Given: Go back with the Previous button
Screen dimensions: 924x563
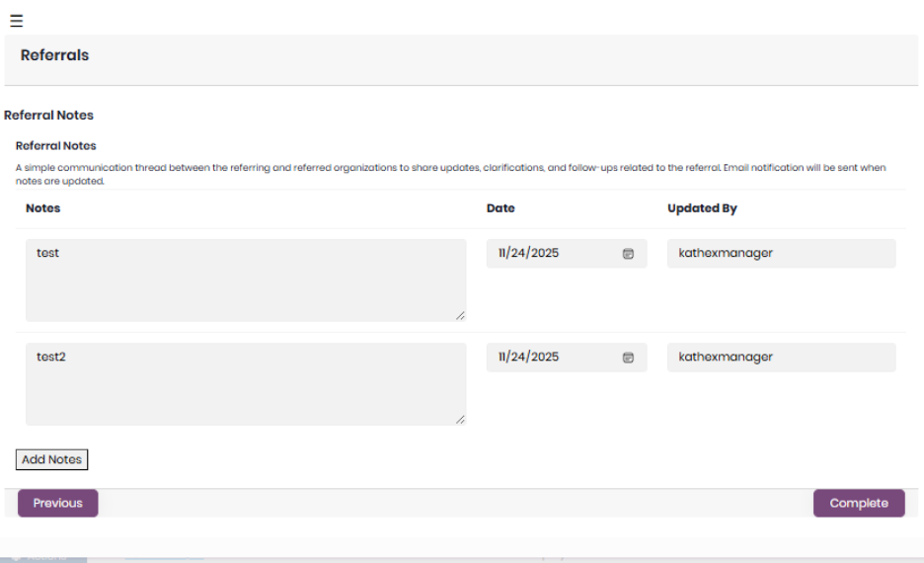Looking at the screenshot, I should coord(58,503).
